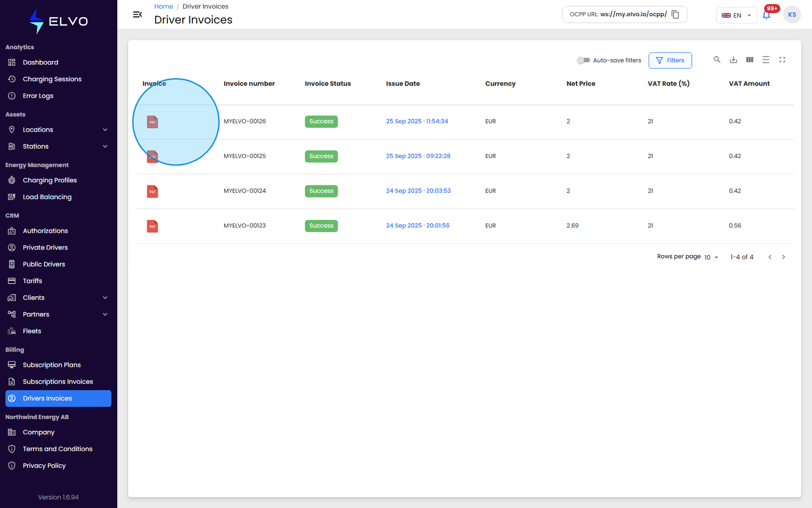Sort by Invoice Status column header
Image resolution: width=812 pixels, height=508 pixels.
click(x=328, y=84)
